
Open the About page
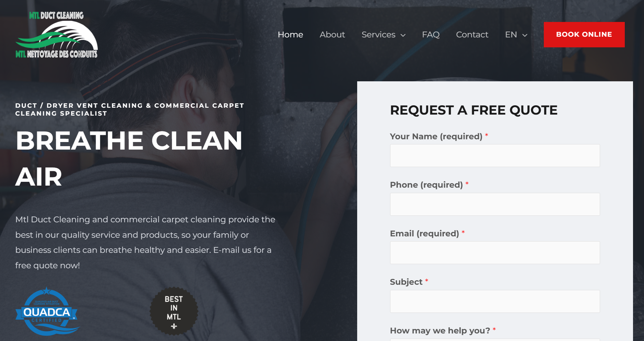[332, 35]
